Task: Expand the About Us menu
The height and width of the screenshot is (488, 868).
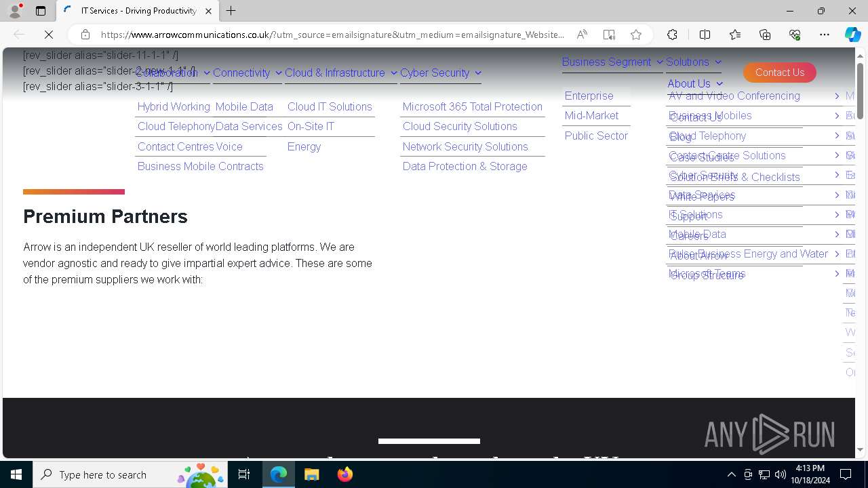Action: [695, 84]
